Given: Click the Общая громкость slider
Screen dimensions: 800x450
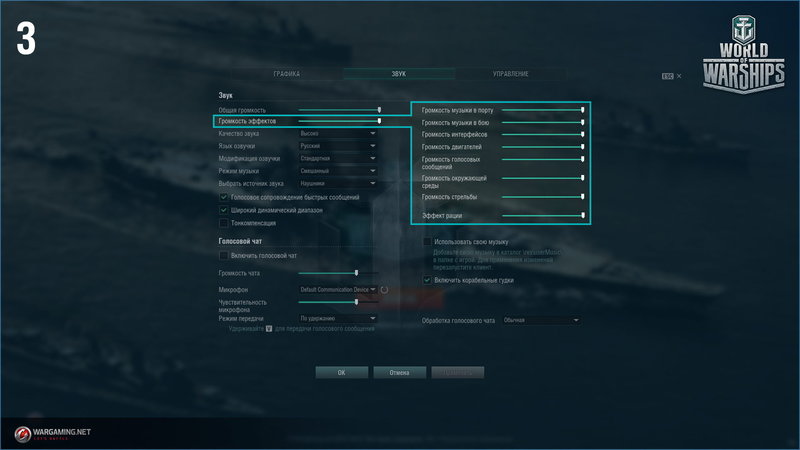Looking at the screenshot, I should click(x=339, y=110).
